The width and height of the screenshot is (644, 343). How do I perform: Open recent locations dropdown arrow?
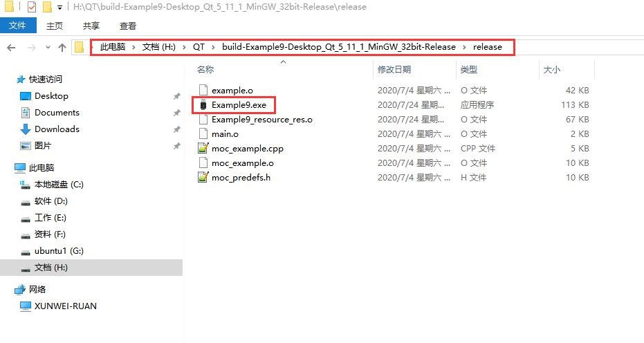[x=48, y=47]
